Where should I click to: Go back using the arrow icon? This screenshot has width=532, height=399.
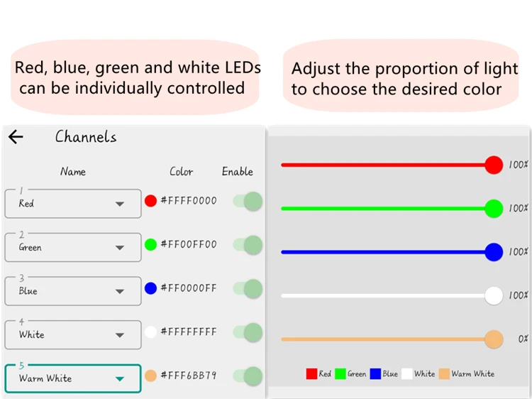(16, 137)
